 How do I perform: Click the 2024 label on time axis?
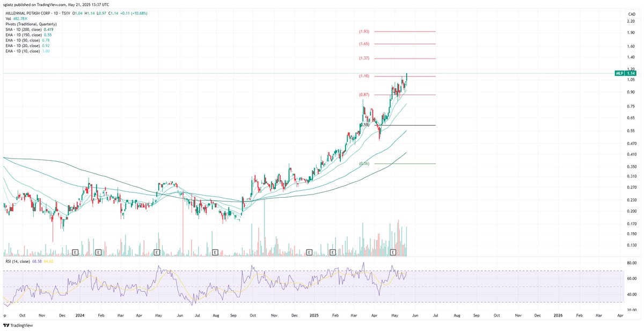click(80, 316)
